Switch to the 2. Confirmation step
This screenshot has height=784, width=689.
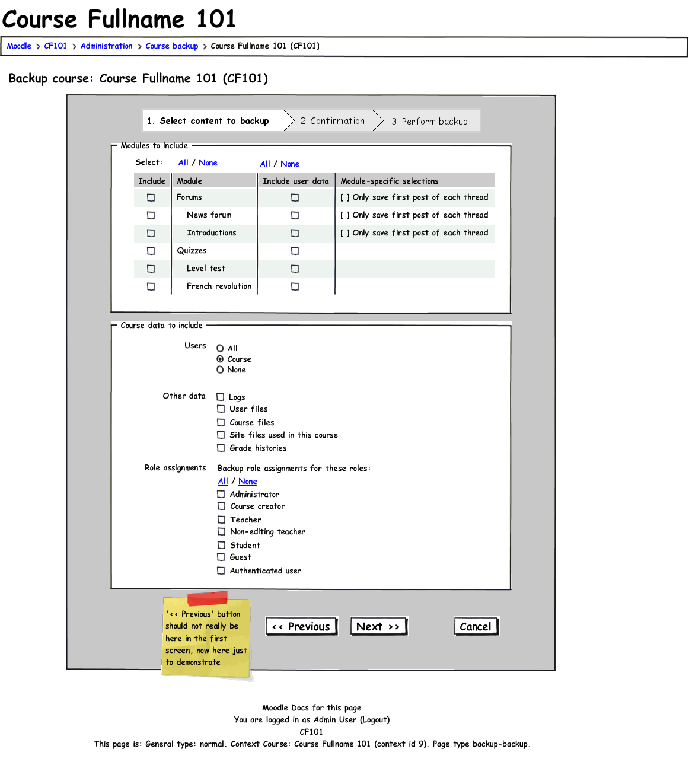click(333, 120)
